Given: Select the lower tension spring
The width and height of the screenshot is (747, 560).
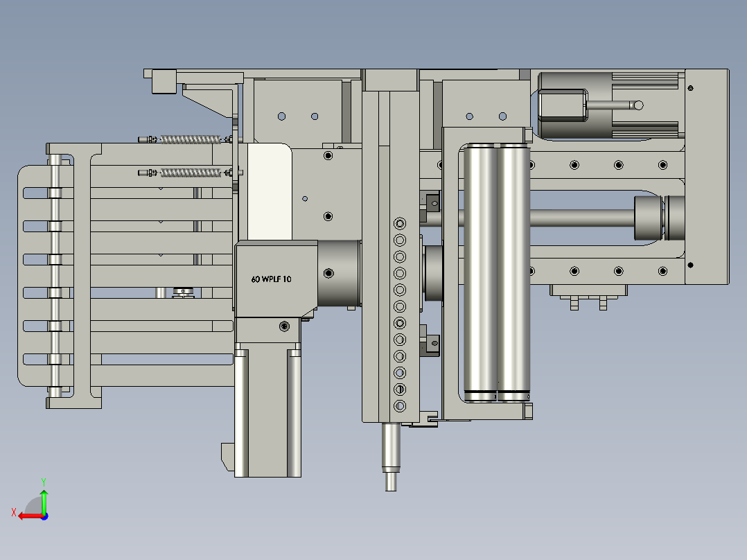Looking at the screenshot, I should (190, 173).
